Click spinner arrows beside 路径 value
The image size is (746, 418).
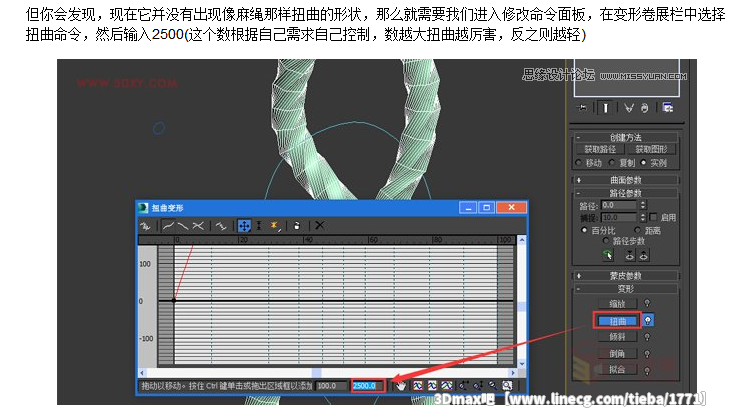coord(643,205)
